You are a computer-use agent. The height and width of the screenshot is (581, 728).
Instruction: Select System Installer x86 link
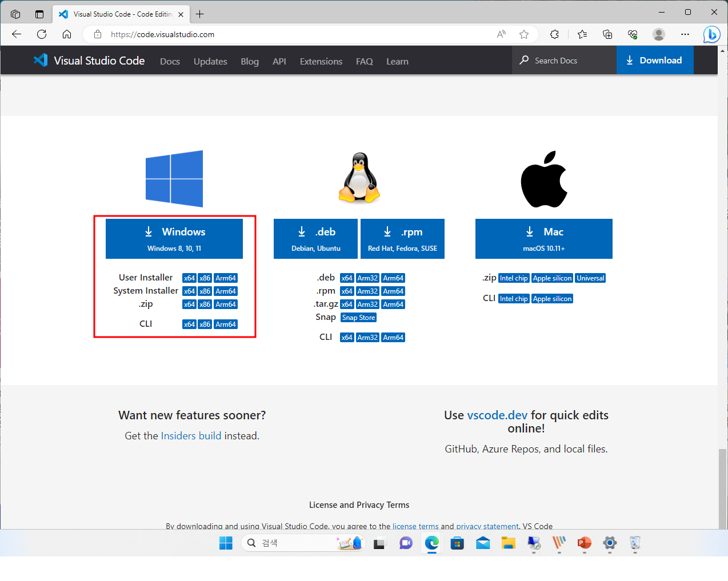pos(205,291)
